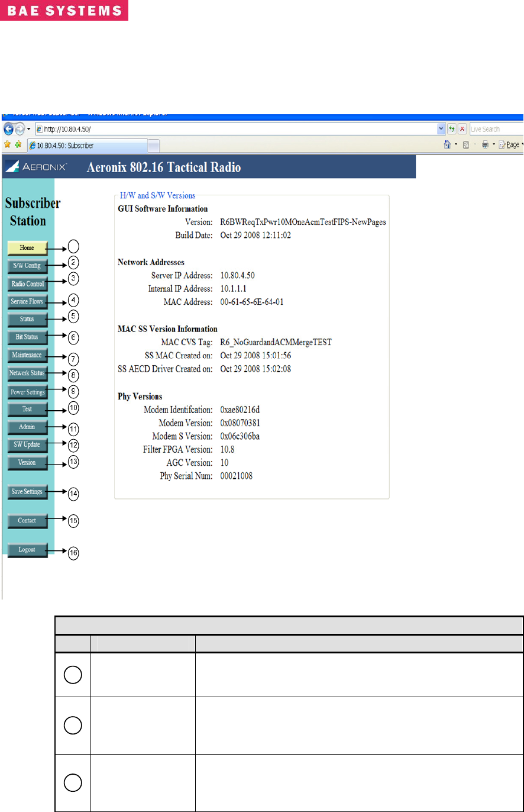Click the RSS feeds icon in toolbar
Screen dimensions: 524x812
click(467, 144)
